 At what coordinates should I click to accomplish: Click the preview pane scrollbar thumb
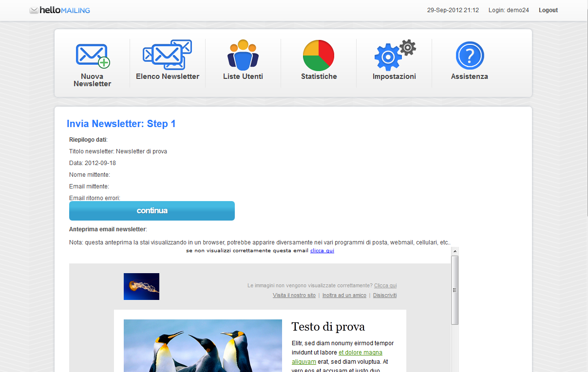coord(455,290)
